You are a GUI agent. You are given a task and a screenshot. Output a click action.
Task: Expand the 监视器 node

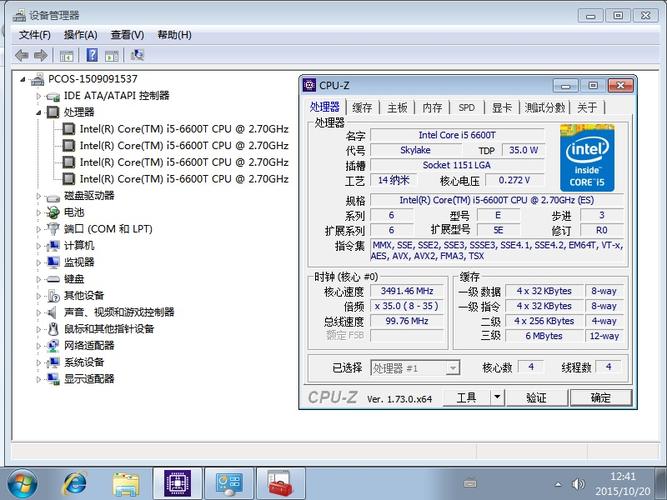pyautogui.click(x=38, y=263)
